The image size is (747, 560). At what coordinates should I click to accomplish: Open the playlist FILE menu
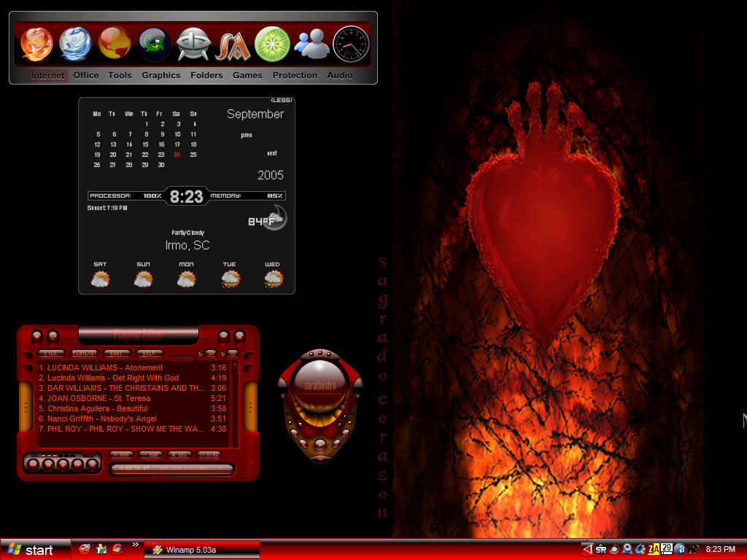[x=51, y=354]
